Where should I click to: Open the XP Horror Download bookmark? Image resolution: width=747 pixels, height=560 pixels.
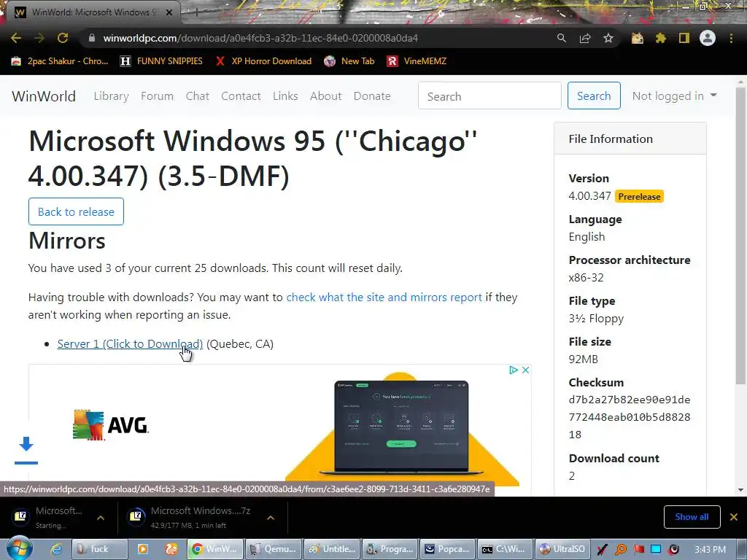[x=263, y=61]
